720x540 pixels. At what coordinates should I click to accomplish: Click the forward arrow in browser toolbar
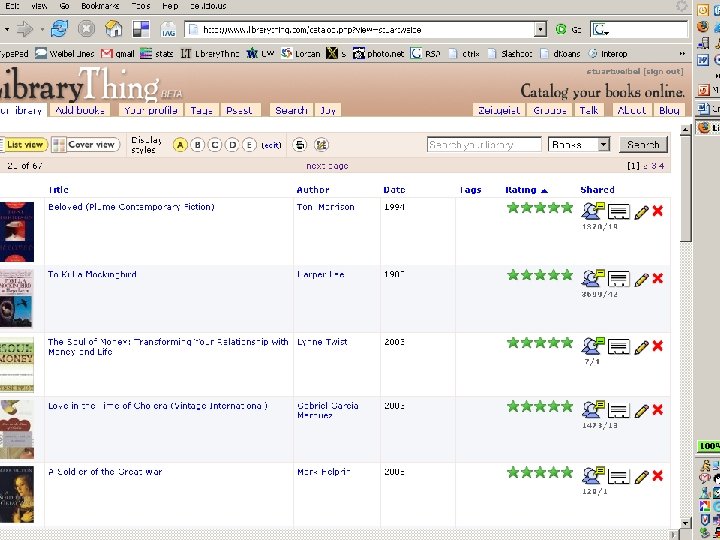click(x=25, y=29)
